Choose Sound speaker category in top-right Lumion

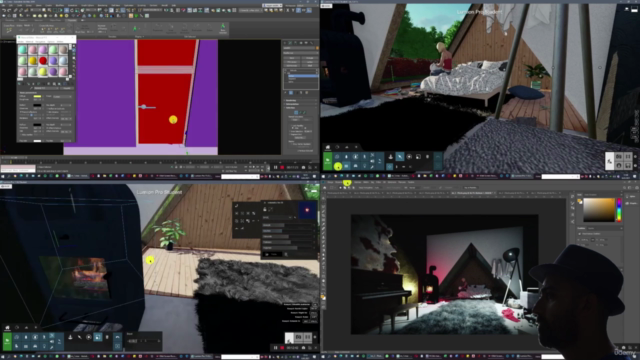(x=372, y=161)
